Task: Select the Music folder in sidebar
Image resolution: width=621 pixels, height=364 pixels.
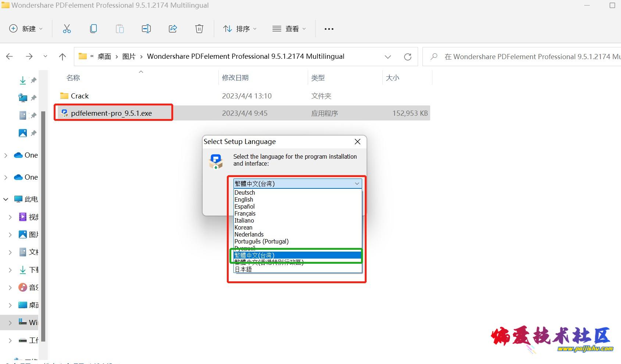Action: point(28,287)
